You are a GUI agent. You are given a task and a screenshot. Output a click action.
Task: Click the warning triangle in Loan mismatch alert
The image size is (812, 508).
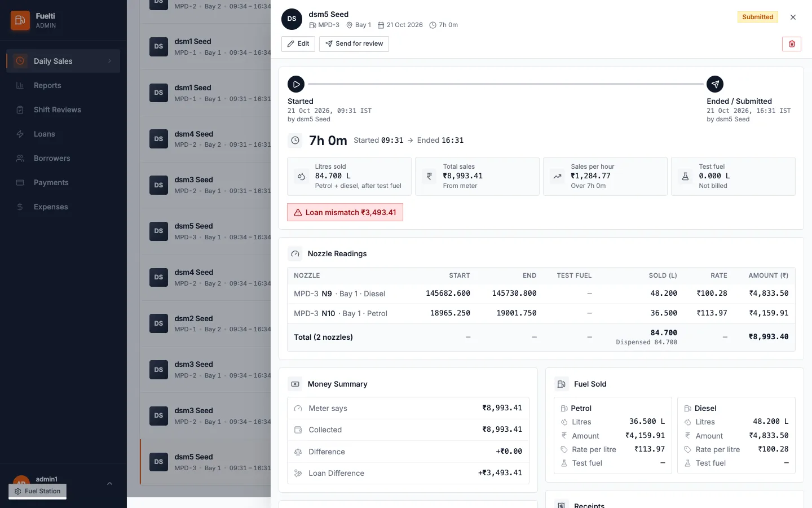click(x=298, y=213)
